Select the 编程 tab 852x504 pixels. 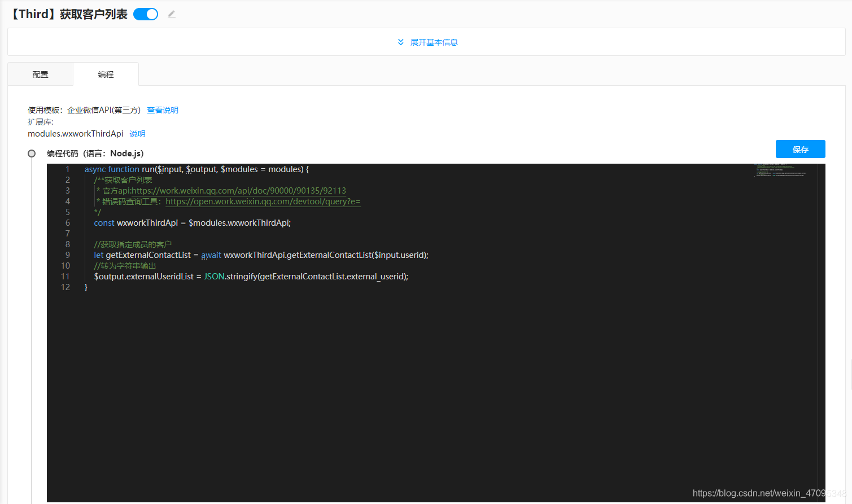pyautogui.click(x=106, y=74)
